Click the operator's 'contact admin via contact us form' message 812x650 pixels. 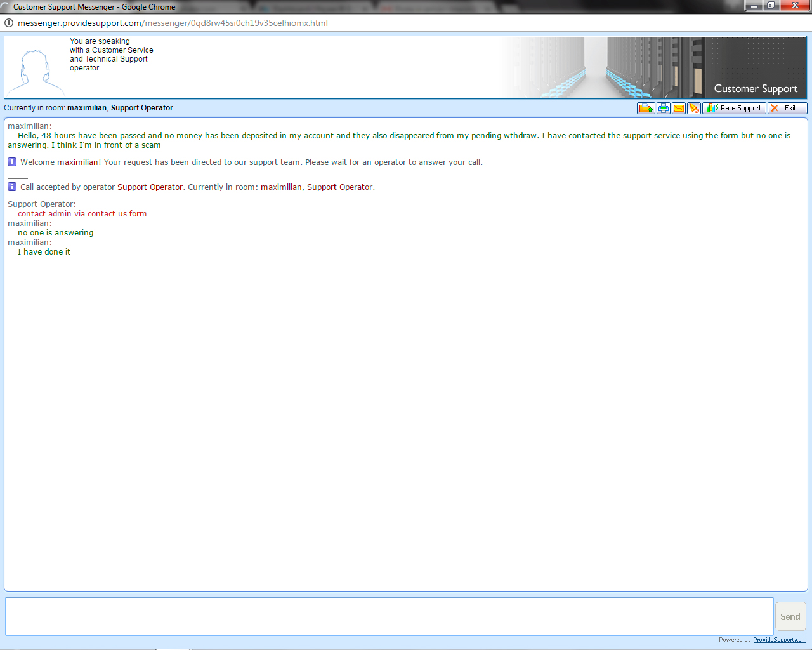(x=82, y=214)
